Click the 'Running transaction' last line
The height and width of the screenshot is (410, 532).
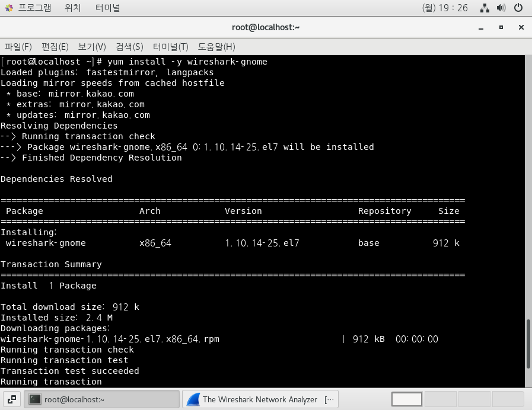coord(51,382)
